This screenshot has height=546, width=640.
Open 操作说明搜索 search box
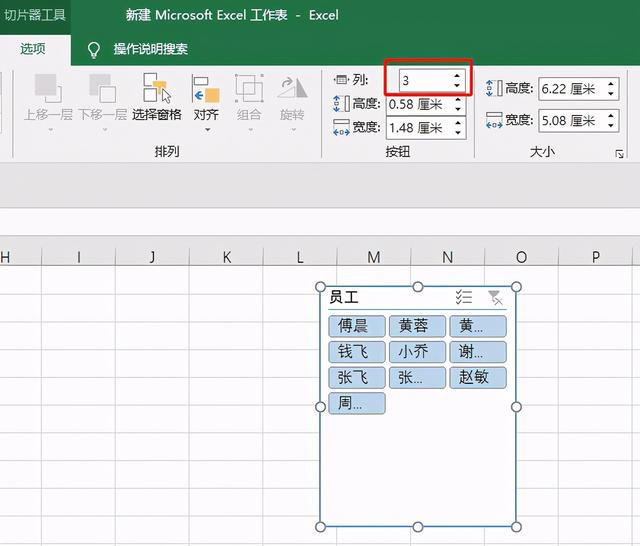point(151,49)
